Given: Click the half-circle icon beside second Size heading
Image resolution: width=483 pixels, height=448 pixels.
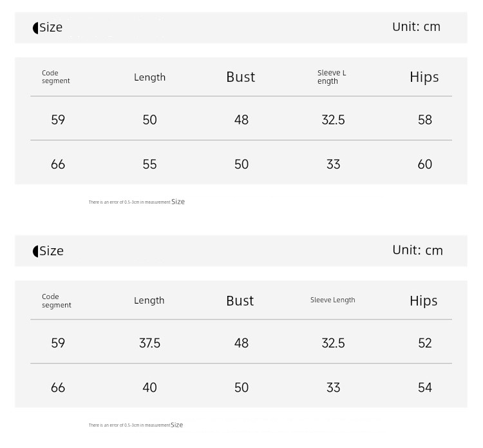Looking at the screenshot, I should pos(35,251).
